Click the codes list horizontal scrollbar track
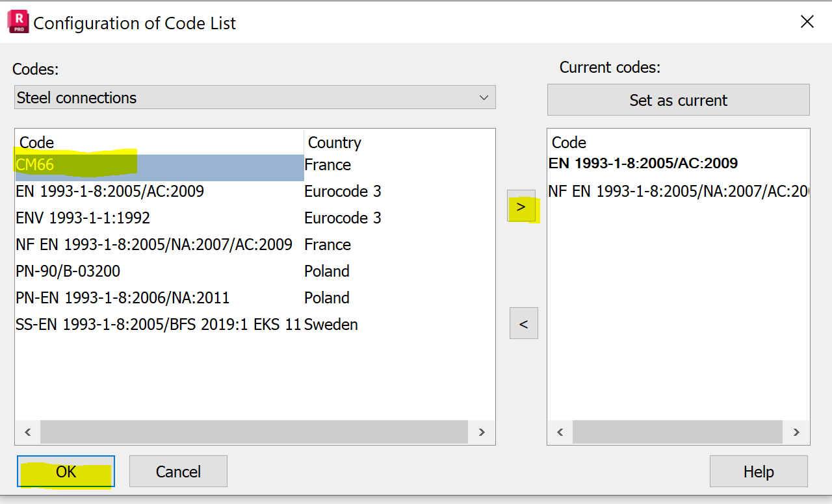 [x=253, y=432]
